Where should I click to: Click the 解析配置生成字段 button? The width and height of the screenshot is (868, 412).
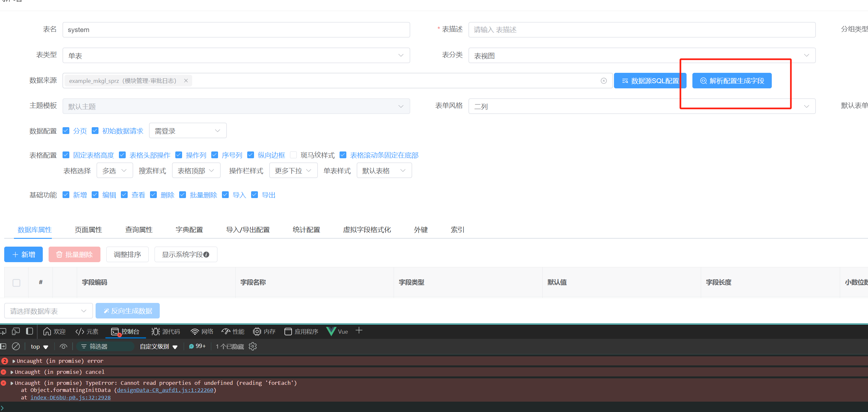(732, 81)
